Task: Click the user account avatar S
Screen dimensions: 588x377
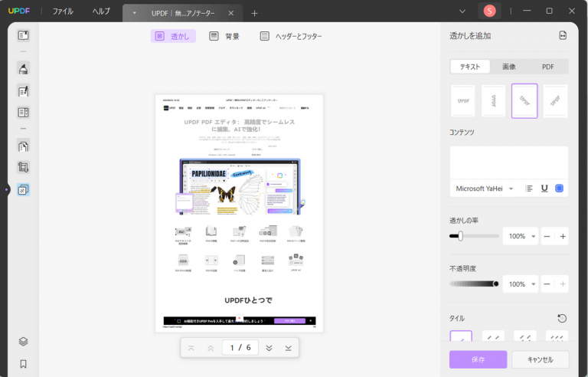Action: [489, 11]
